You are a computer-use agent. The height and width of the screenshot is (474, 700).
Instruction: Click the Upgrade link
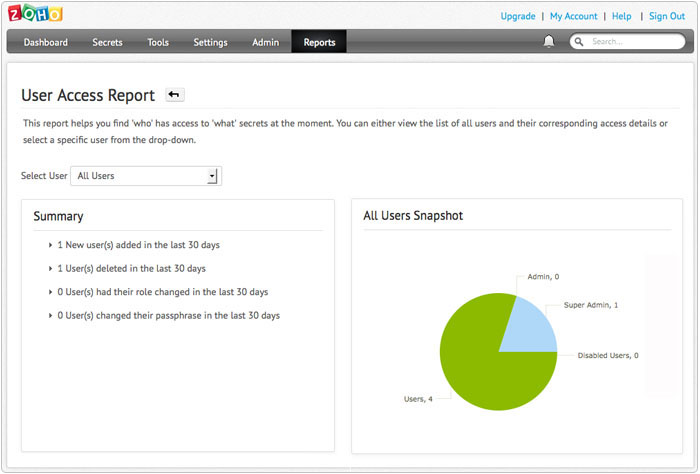[x=518, y=16]
